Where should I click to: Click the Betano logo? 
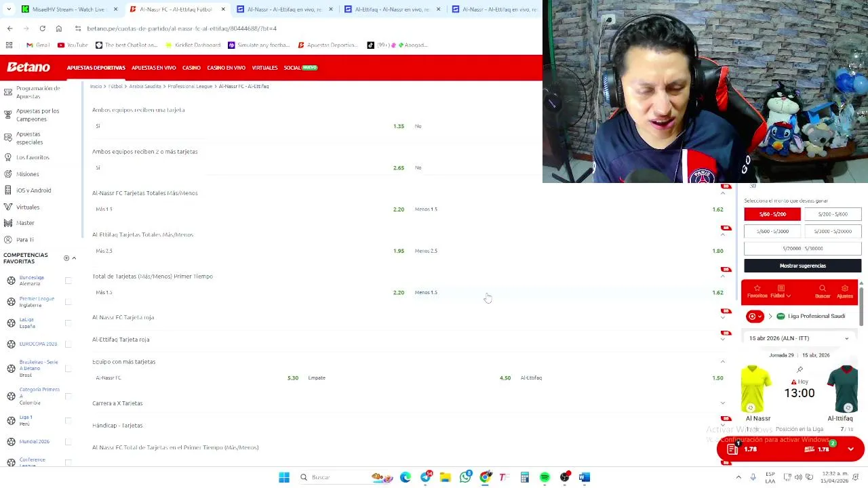[28, 68]
